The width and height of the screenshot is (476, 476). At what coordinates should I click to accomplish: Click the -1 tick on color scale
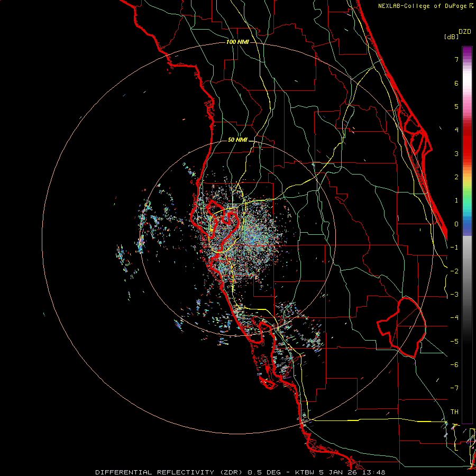point(454,248)
